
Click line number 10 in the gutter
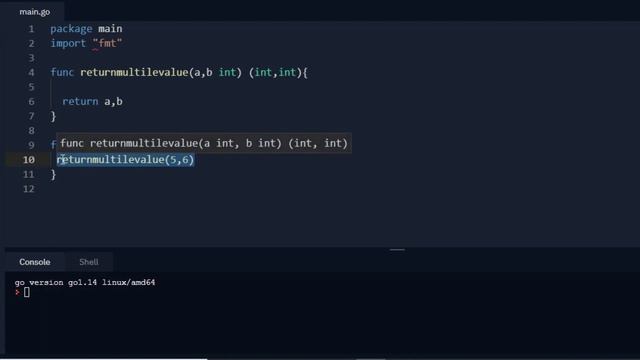click(x=29, y=160)
